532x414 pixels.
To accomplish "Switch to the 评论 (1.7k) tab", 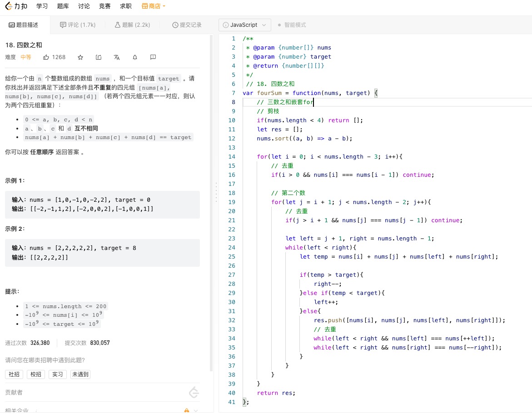I will [78, 25].
